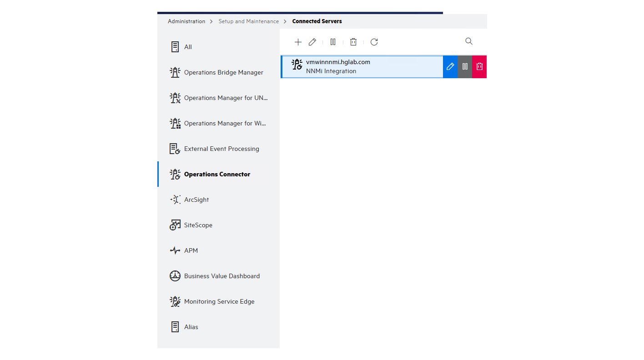Click the All category icon
Image resolution: width=644 pixels, height=360 pixels.
click(x=175, y=47)
